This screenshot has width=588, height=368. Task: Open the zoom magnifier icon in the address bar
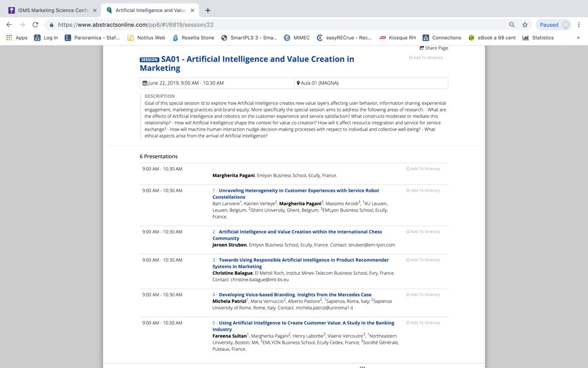[x=512, y=25]
